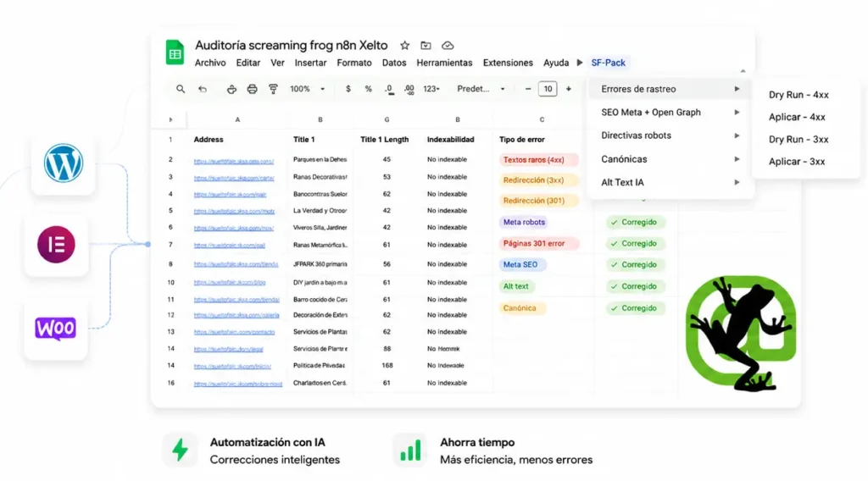Click the play arrow before SF-Pack
This screenshot has height=481, width=868.
[x=580, y=63]
